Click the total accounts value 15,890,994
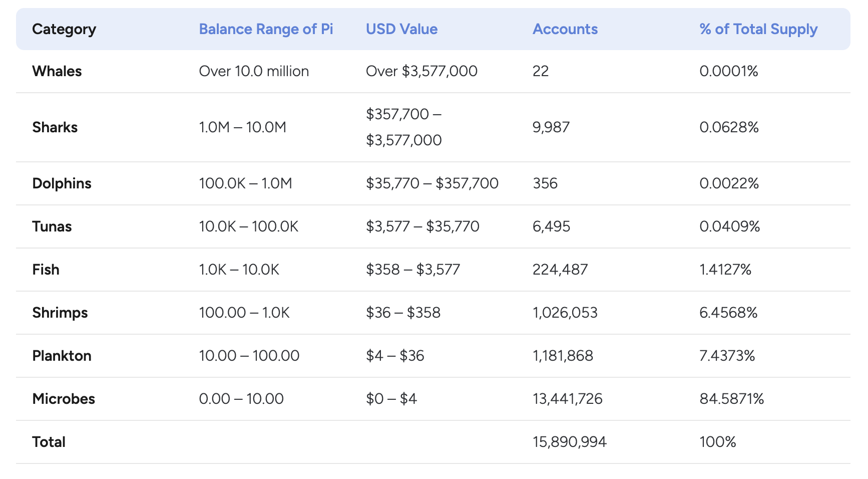868x479 pixels. pyautogui.click(x=569, y=442)
